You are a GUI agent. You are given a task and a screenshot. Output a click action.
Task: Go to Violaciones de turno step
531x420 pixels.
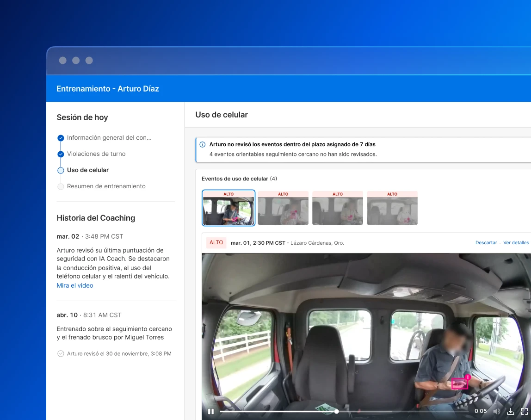[96, 154]
